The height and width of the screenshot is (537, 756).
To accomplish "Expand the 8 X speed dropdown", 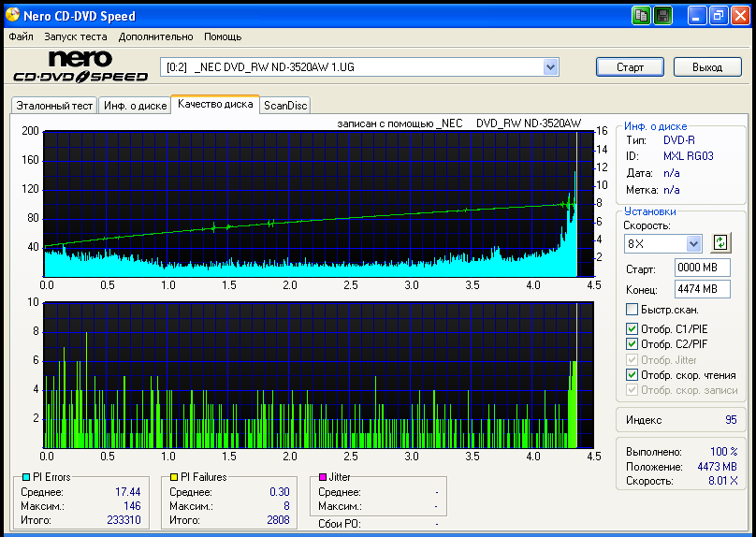I will 693,243.
